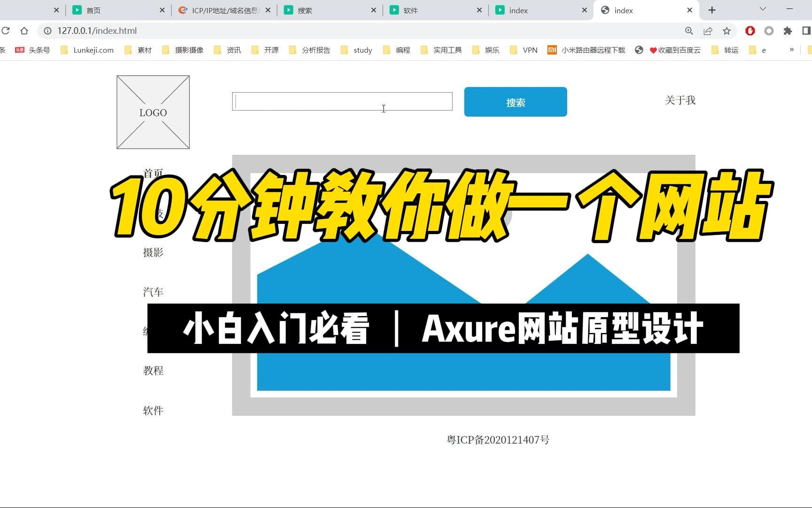
Task: Click 汽车 in the side menu
Action: [x=153, y=292]
